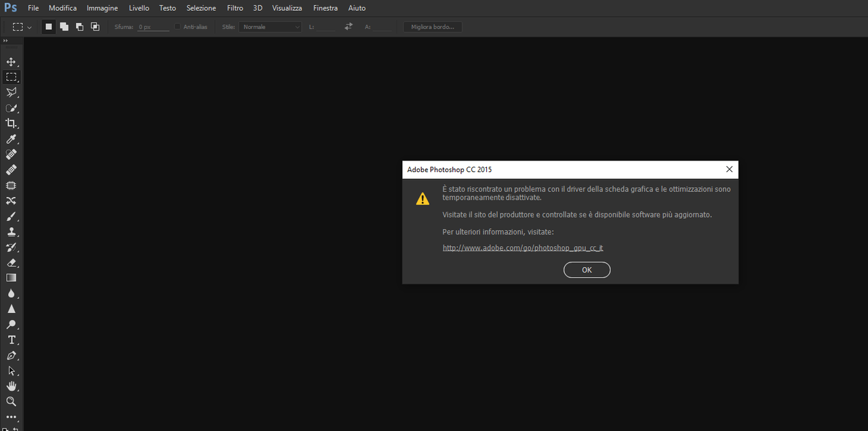Click the yellow warning triangle icon
The width and height of the screenshot is (868, 431).
422,199
